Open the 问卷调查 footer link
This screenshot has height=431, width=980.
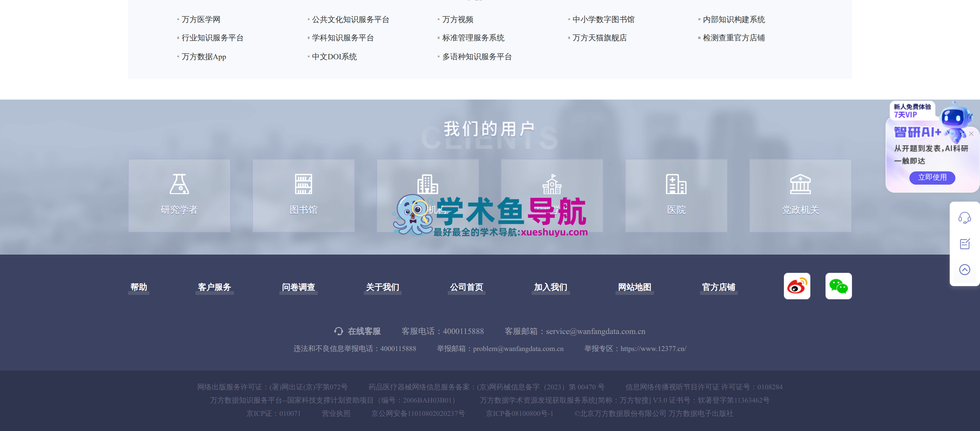point(298,287)
